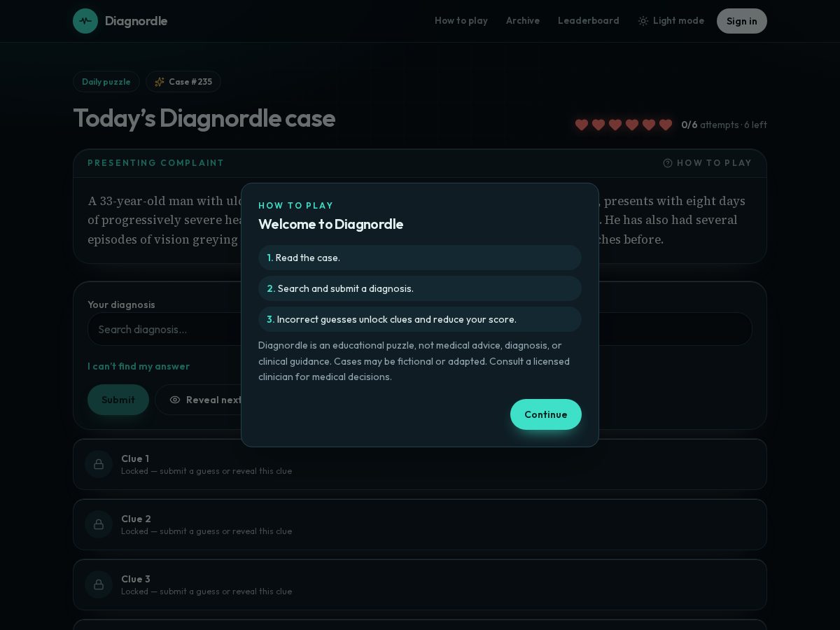
Task: Click the Case #235 badge
Action: pos(183,82)
